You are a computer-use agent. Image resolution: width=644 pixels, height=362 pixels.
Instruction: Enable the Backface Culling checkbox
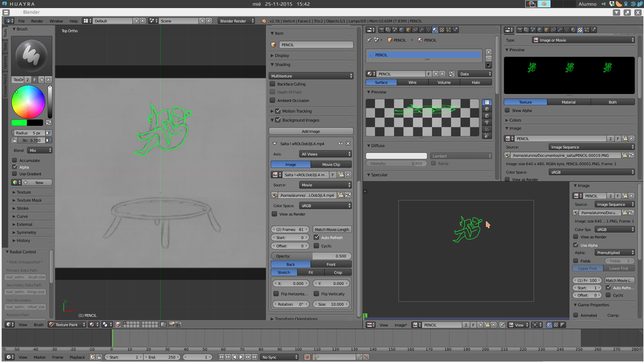(273, 84)
